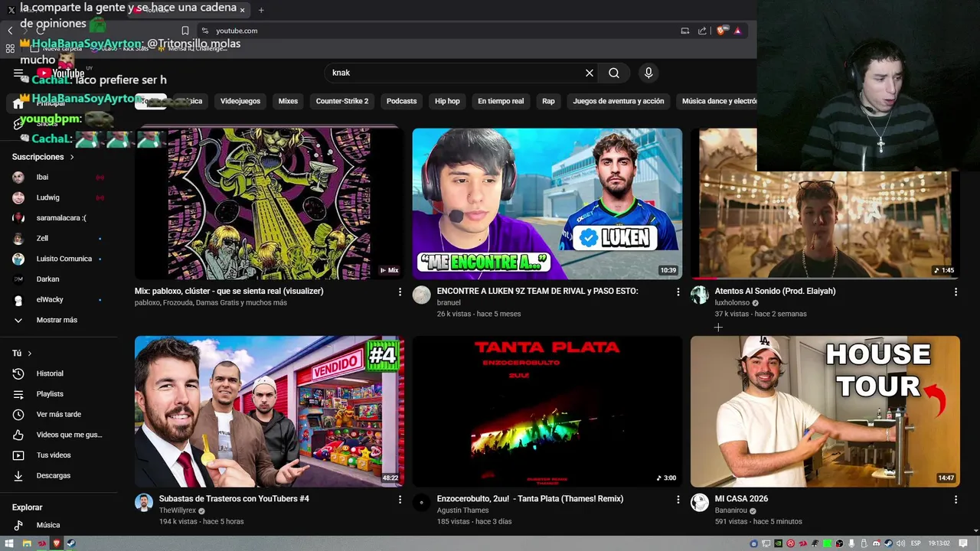Screen dimensions: 980x551
Task: Open the browser share icon
Action: pos(702,31)
